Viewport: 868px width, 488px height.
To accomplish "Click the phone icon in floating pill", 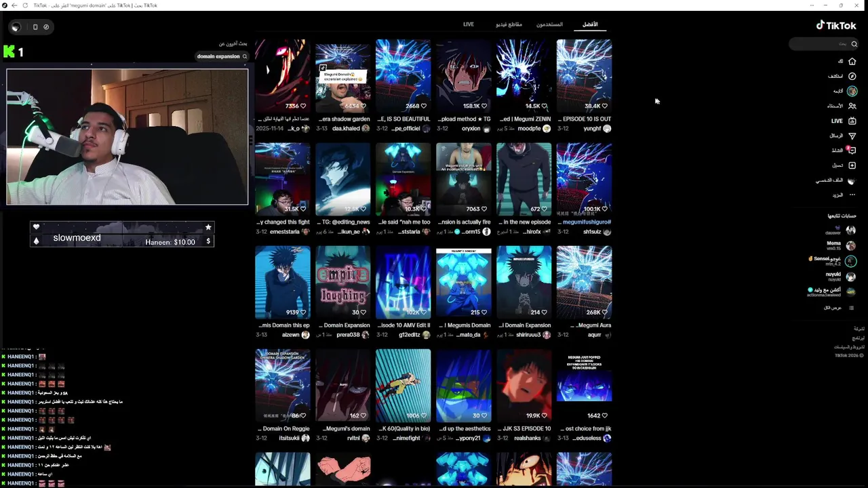I will [35, 27].
